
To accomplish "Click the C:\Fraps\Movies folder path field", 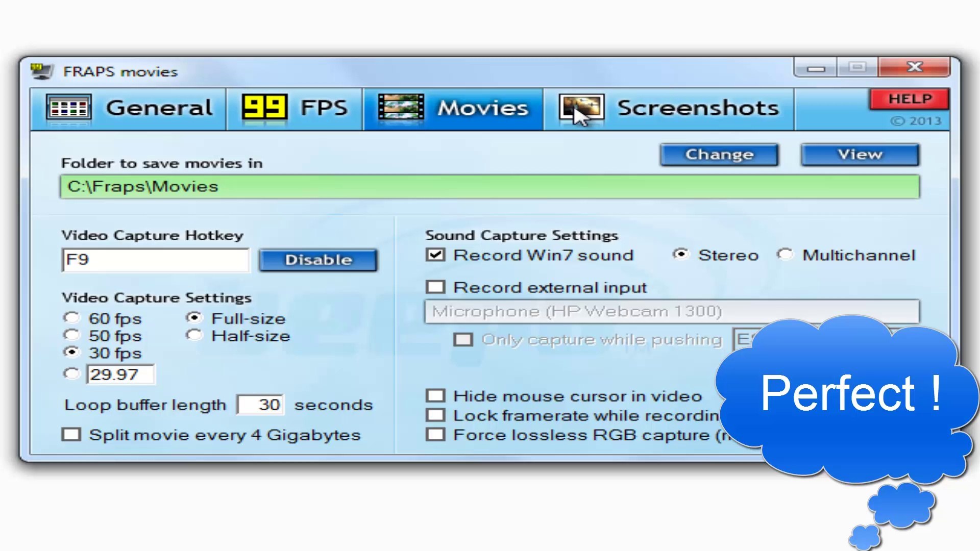I will coord(490,187).
